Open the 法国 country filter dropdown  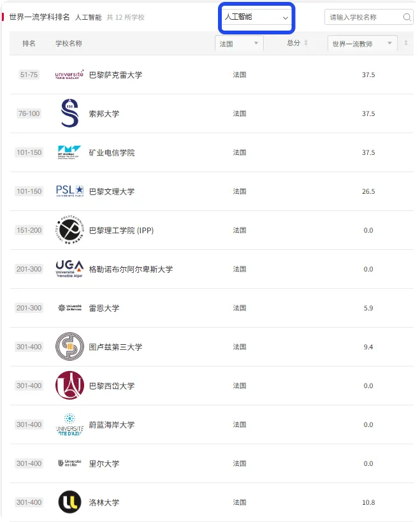[x=239, y=43]
